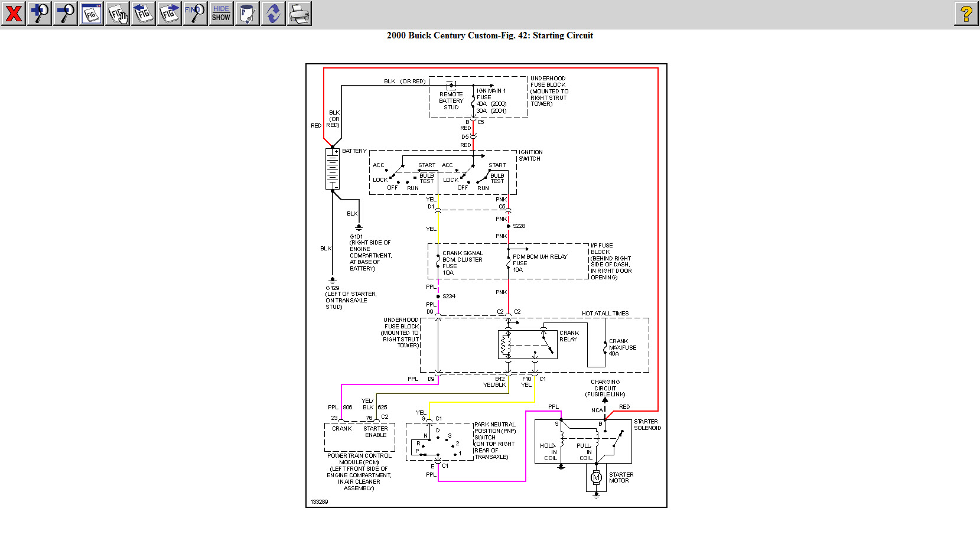Click the CHARGING CIRCUIT fusible link label
This screenshot has height=541, width=980.
605,388
